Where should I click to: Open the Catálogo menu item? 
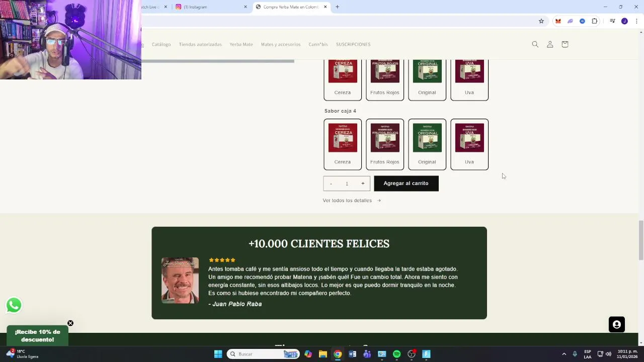pyautogui.click(x=162, y=44)
